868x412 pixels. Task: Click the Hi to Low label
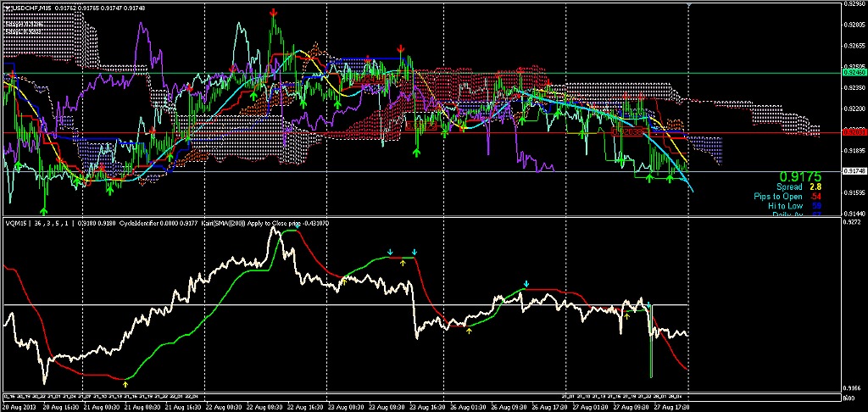pos(785,205)
